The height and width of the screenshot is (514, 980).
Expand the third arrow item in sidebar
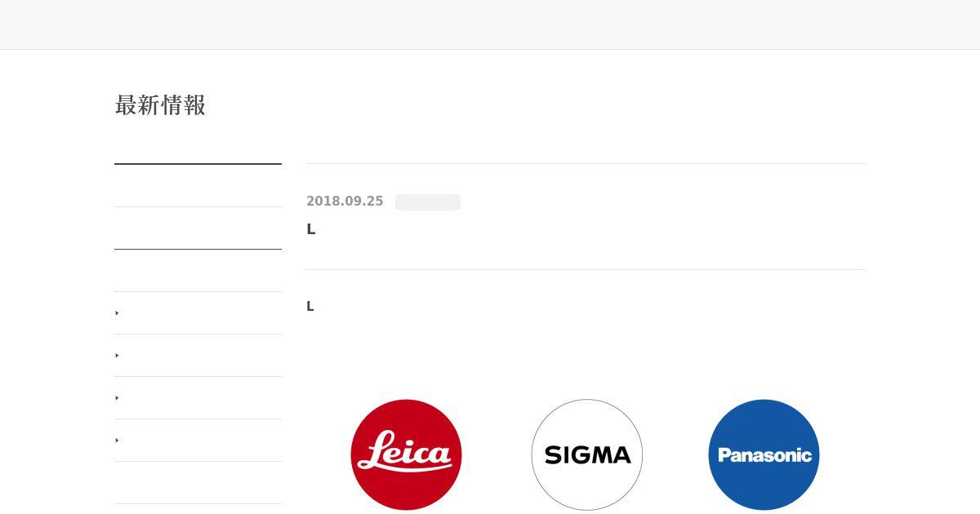198,398
